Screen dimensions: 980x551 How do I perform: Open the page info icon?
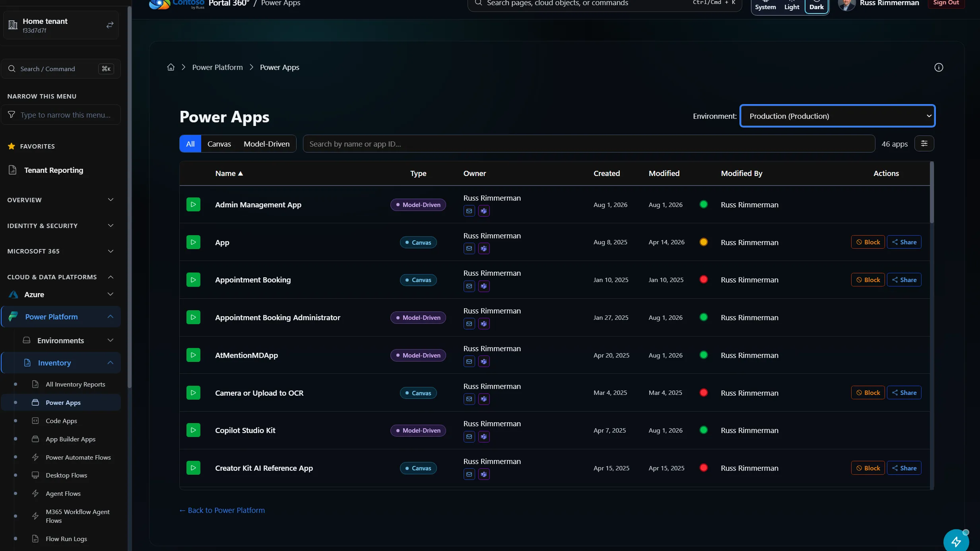coord(939,67)
